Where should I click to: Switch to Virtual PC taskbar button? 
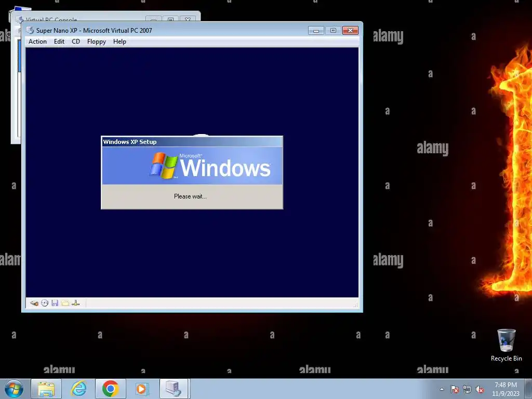click(x=174, y=389)
